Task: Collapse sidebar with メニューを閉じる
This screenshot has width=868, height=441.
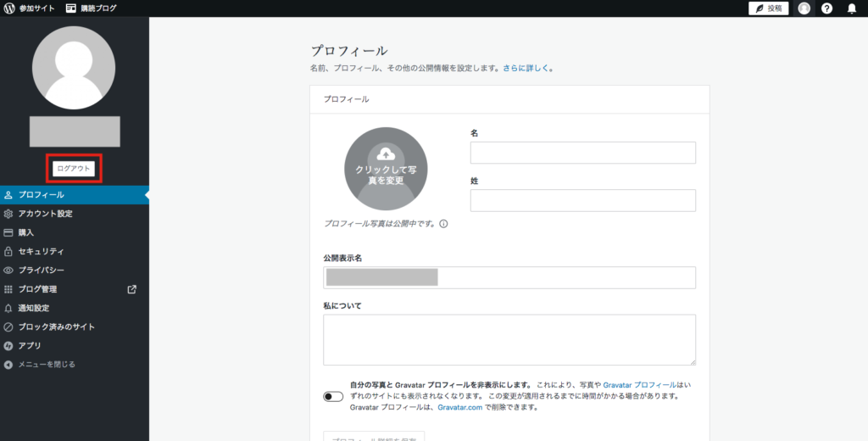Action: tap(47, 365)
